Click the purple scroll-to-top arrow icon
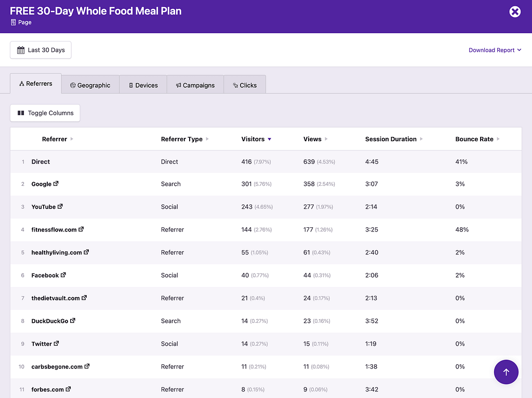Image resolution: width=532 pixels, height=398 pixels. click(506, 372)
